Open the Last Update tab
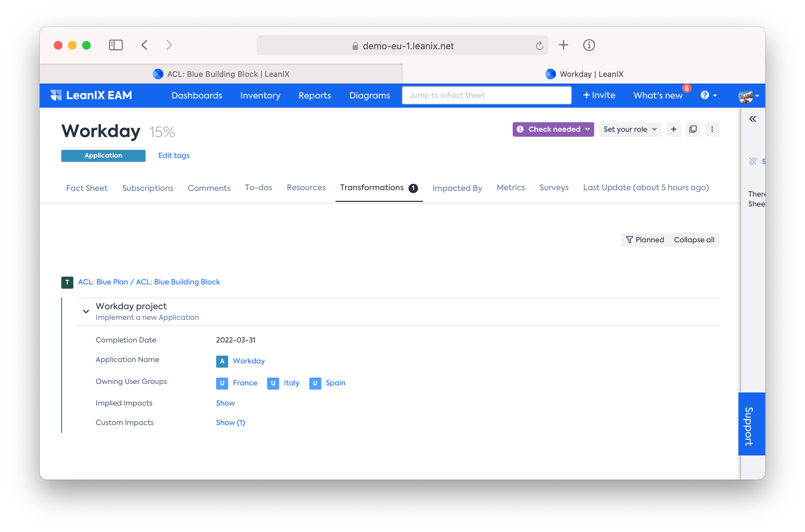The width and height of the screenshot is (805, 532). pos(646,188)
